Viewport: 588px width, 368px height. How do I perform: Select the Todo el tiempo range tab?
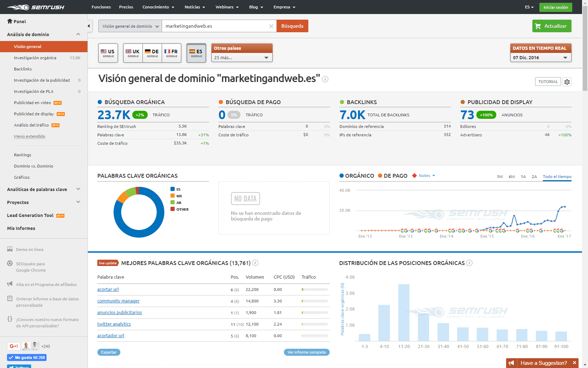click(557, 177)
